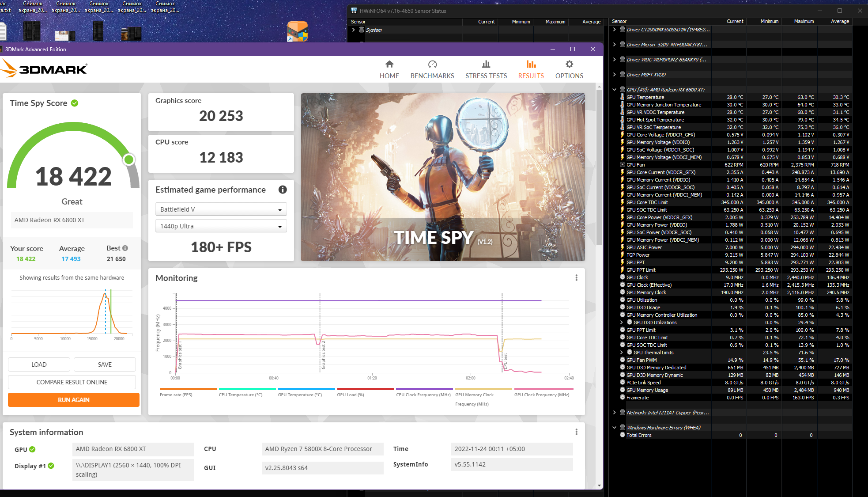Click COMPARE RESULT ONLINE button
The image size is (868, 497).
click(x=72, y=382)
